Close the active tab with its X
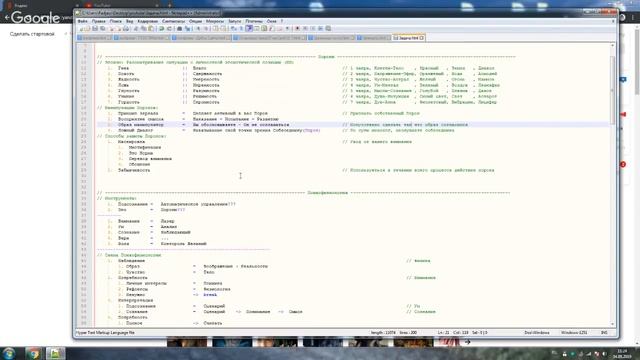Screen dimensions: 640x360 (422, 38)
